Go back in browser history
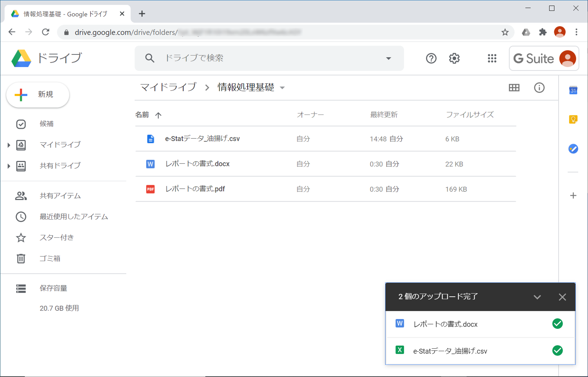Viewport: 588px width, 377px height. 12,32
